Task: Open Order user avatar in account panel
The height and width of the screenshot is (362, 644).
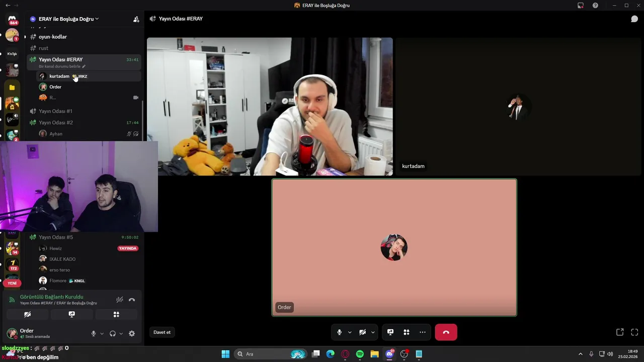Action: (12, 333)
